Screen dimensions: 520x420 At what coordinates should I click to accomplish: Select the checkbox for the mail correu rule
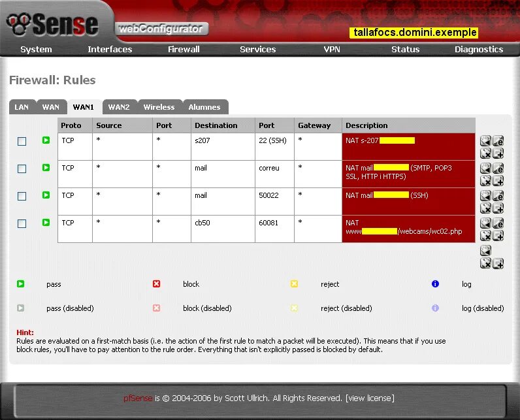tap(22, 169)
